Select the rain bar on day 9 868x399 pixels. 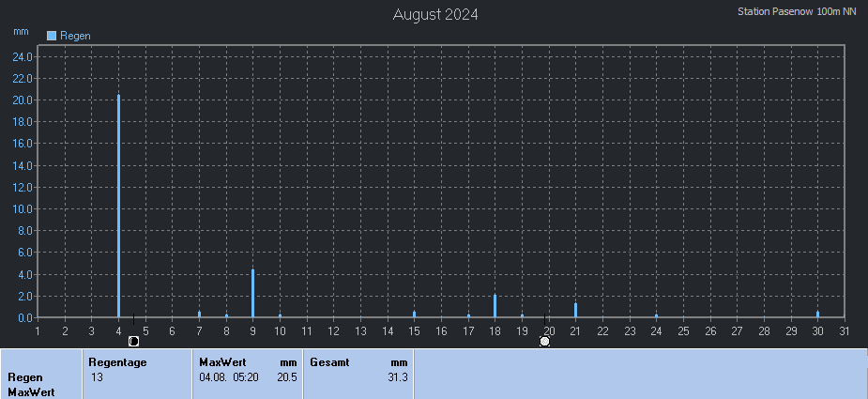(x=253, y=293)
